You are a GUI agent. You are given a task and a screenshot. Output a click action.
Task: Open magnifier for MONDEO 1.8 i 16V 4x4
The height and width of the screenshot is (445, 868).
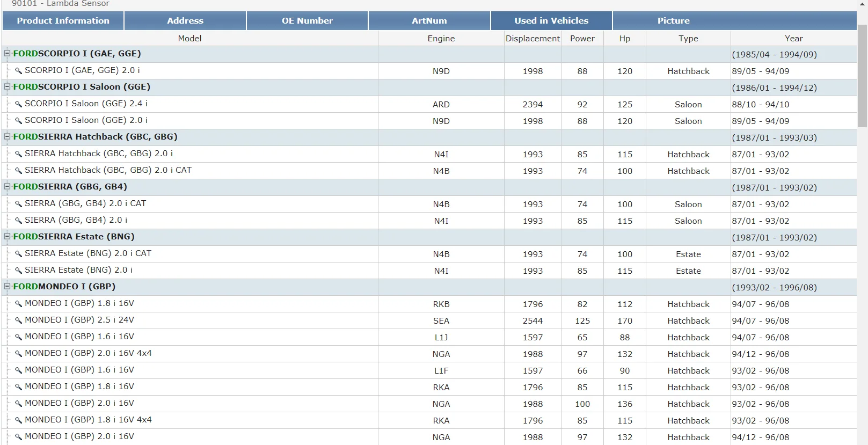pos(18,420)
